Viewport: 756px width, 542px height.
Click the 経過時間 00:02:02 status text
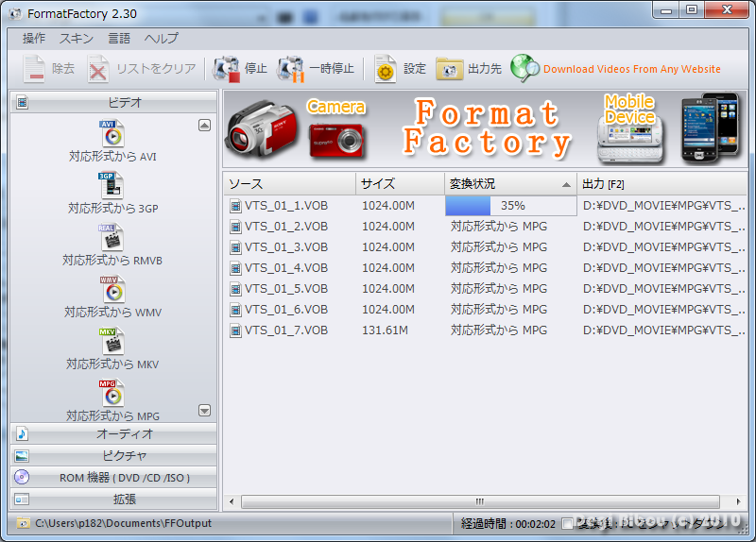tap(507, 524)
